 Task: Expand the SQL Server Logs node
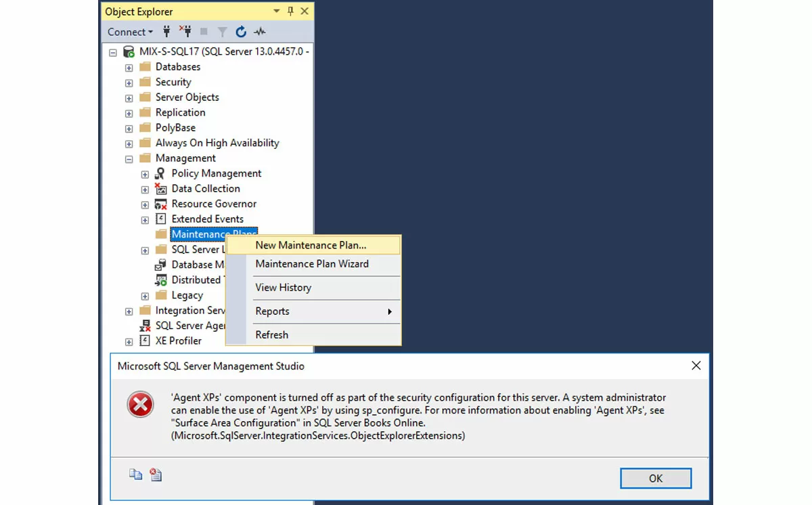[x=145, y=250]
